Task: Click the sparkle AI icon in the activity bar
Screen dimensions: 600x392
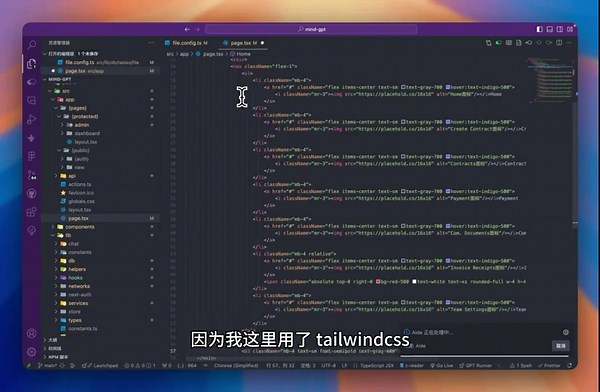Action: coord(32,138)
